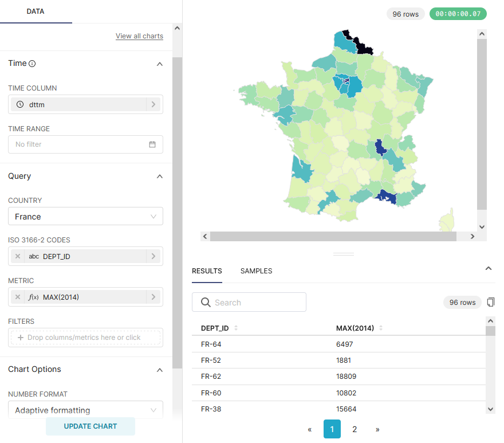Viewport: 504px width, 443px height.
Task: Select the Data tab
Action: tap(36, 11)
